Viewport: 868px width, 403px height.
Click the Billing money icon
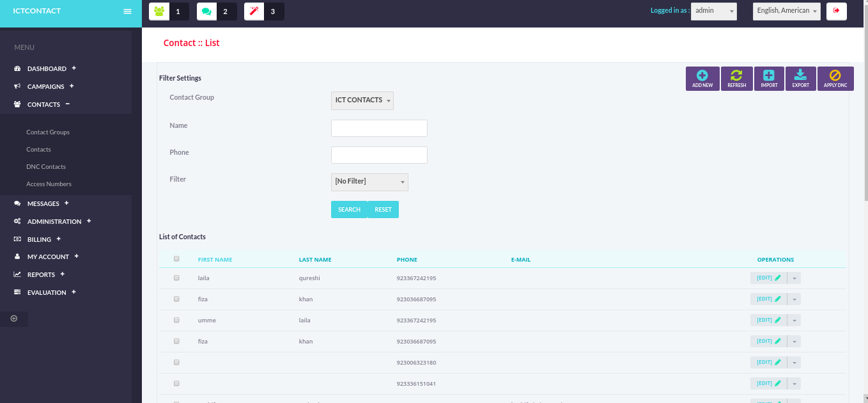click(x=17, y=239)
